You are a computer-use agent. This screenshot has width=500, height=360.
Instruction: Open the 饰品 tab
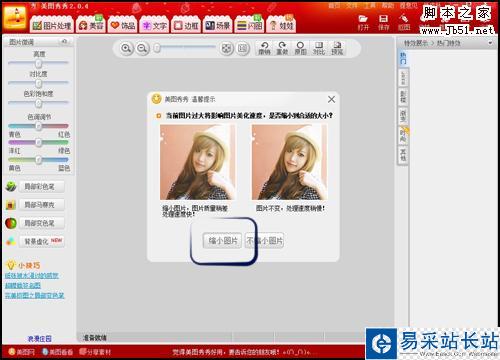point(123,25)
